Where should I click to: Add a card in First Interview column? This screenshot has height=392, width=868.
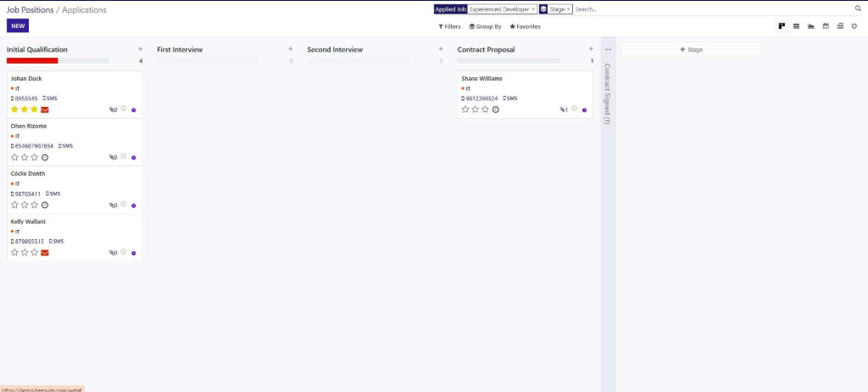(291, 49)
